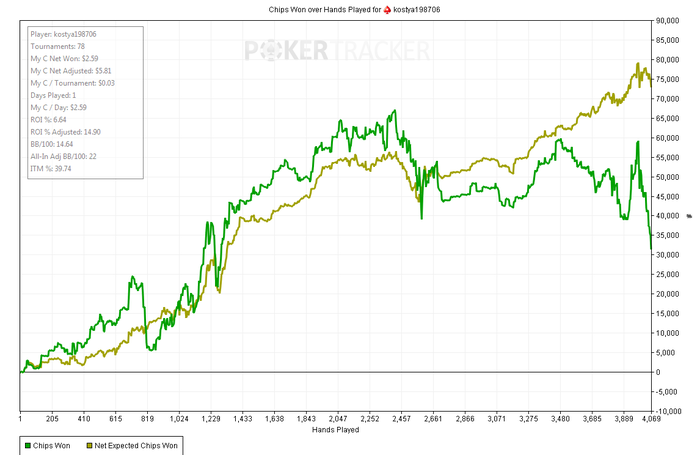Screen dimensions: 700x455
Task: Click the 0 y-axis label
Action: 658,372
